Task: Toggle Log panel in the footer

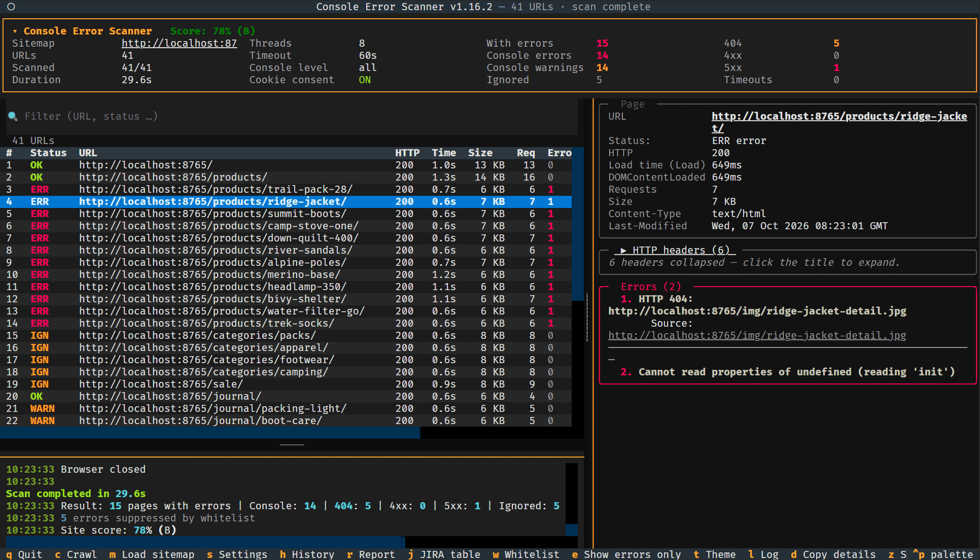Action: [x=763, y=554]
